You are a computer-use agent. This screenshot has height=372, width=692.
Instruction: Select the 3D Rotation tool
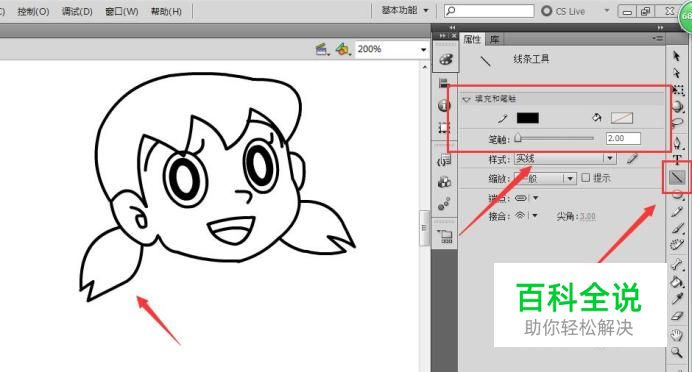pos(678,106)
